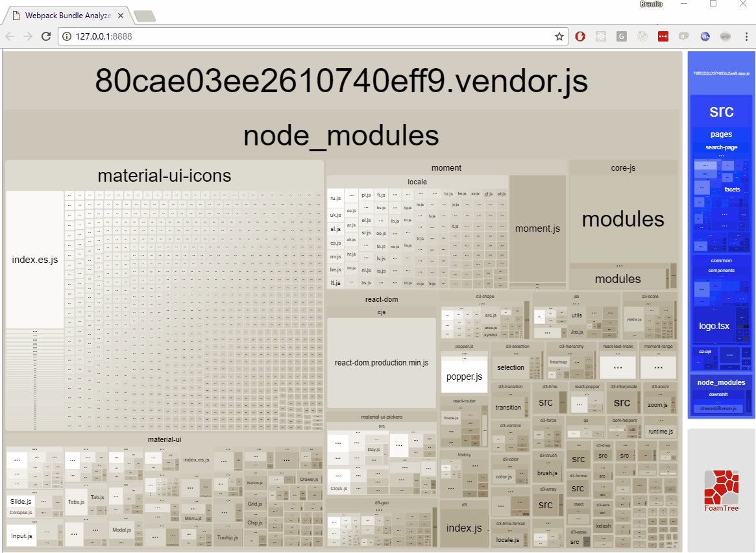Focus the address bar showing 127.0.0.1:8888
Viewport: 756px width, 553px height.
[x=313, y=36]
